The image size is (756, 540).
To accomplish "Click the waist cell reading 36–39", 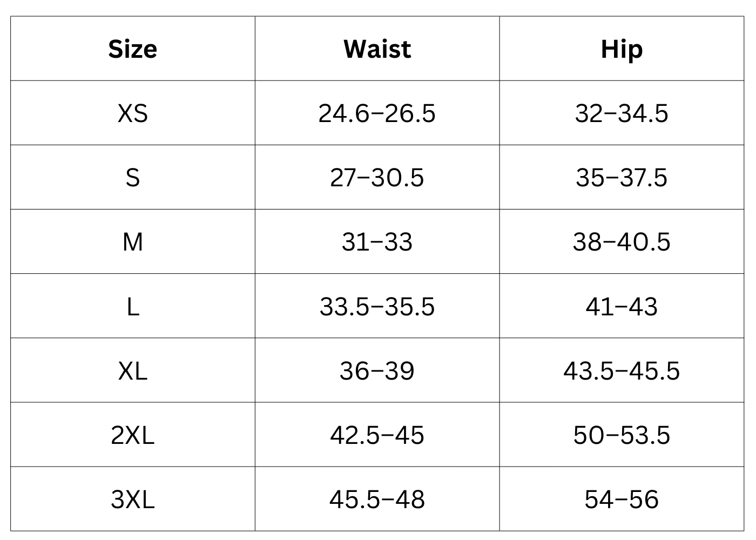I will (x=377, y=370).
